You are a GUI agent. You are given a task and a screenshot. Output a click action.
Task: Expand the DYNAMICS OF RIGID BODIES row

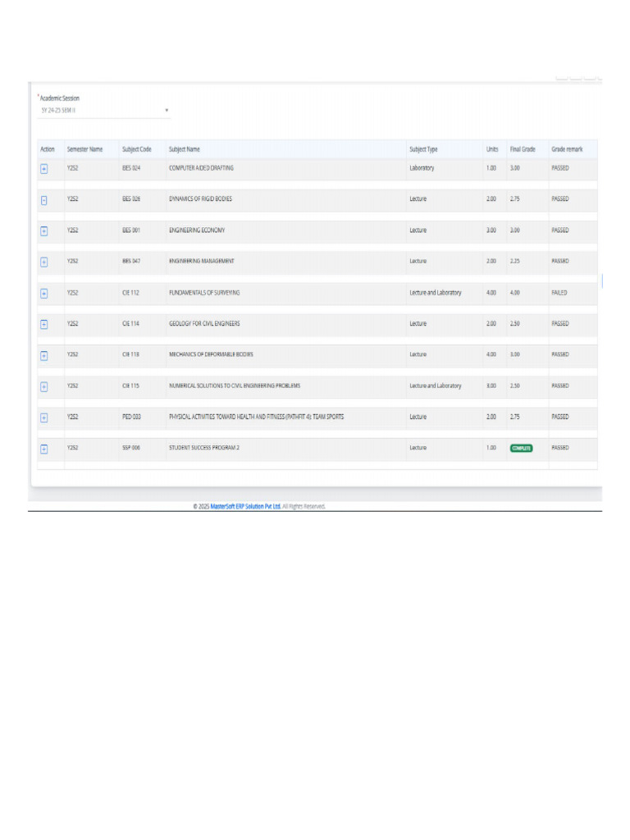point(44,200)
